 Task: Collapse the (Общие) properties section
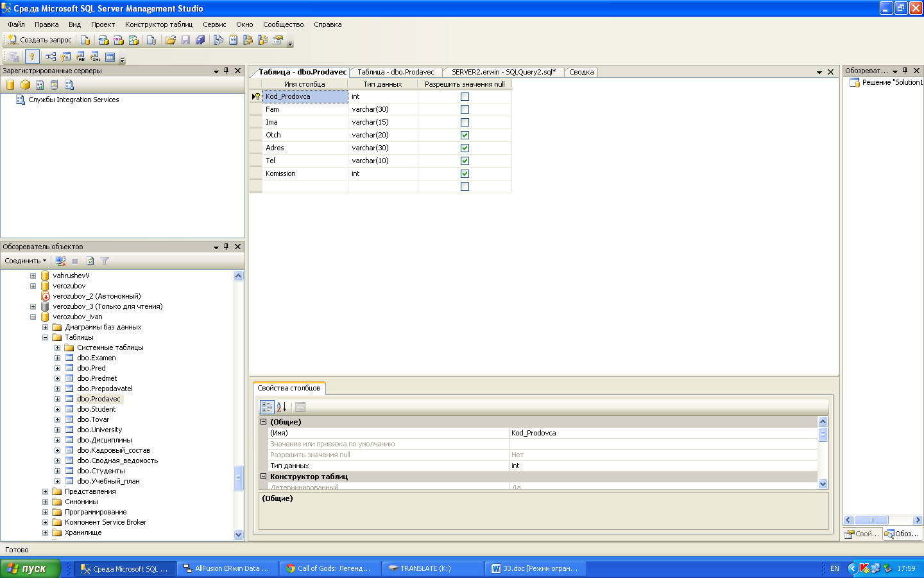pyautogui.click(x=263, y=422)
